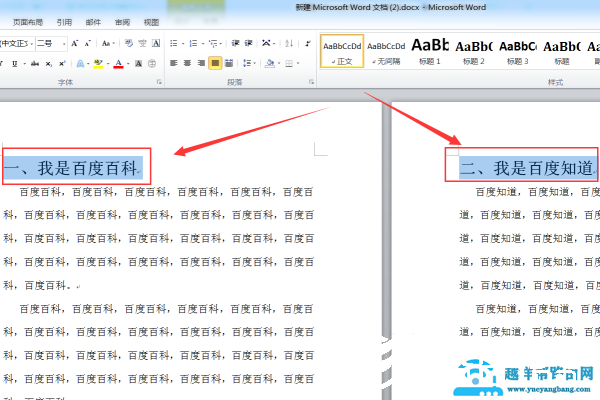
Task: Clear formatting with the eraser icon
Action: [129, 43]
